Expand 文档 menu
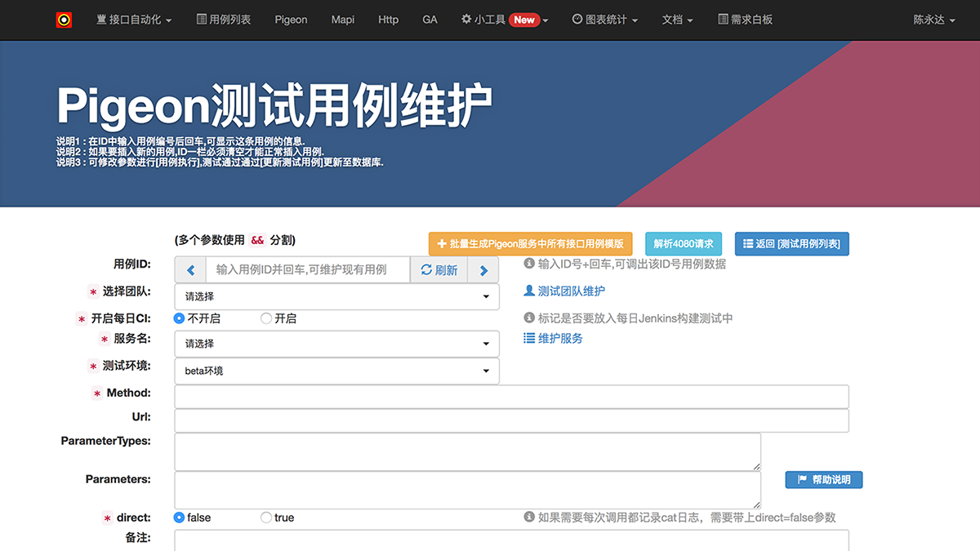980x551 pixels. click(x=678, y=20)
